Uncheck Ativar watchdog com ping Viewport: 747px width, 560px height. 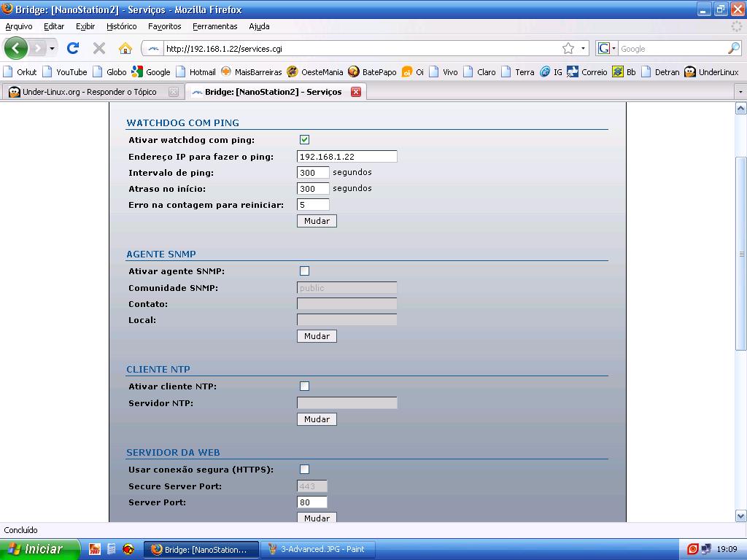coord(304,139)
